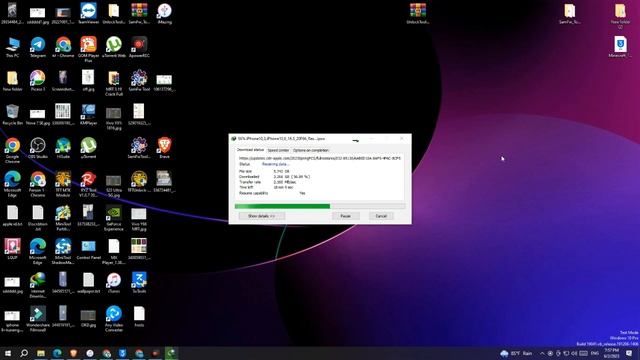This screenshot has height=360, width=640.
Task: Open the GOM Player Plus shortcut
Action: 88,49
